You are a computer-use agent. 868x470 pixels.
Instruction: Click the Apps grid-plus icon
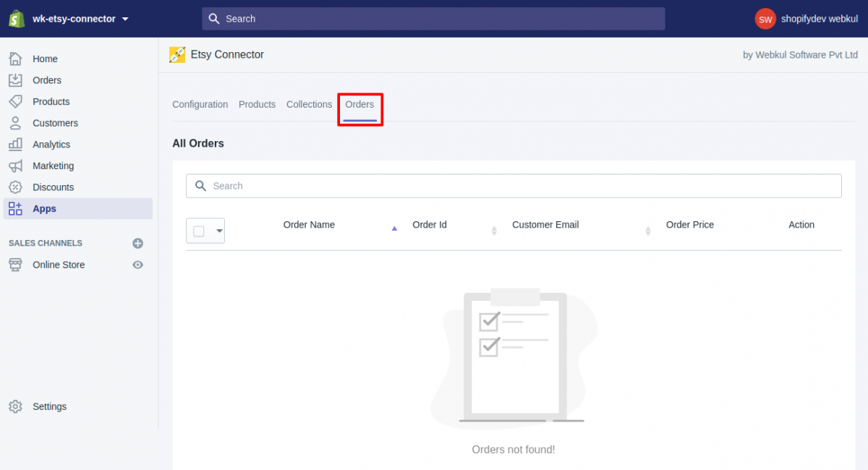click(15, 208)
